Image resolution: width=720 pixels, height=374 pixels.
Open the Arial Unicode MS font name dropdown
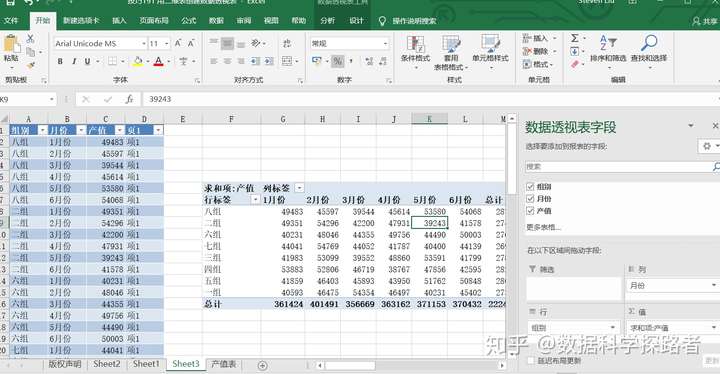tap(144, 44)
